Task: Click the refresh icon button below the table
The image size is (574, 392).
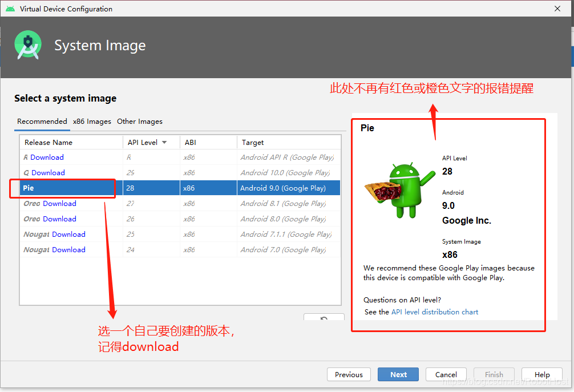Action: [324, 317]
